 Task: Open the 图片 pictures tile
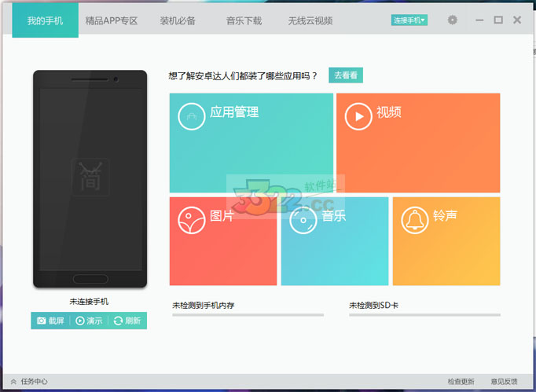[223, 241]
